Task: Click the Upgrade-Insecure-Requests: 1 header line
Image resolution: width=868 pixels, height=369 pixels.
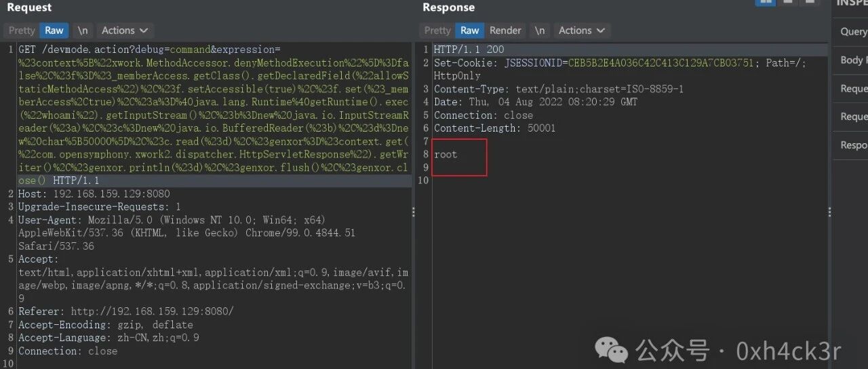Action: coord(100,207)
